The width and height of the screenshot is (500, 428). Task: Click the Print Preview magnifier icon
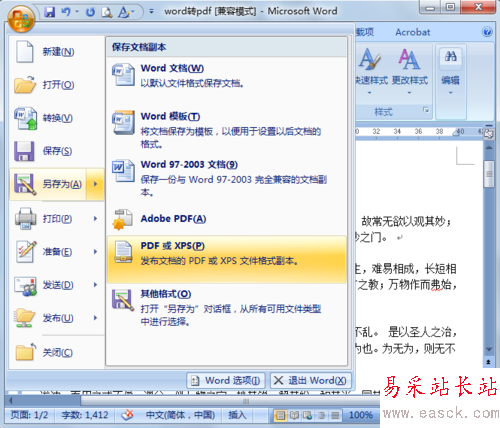[107, 12]
